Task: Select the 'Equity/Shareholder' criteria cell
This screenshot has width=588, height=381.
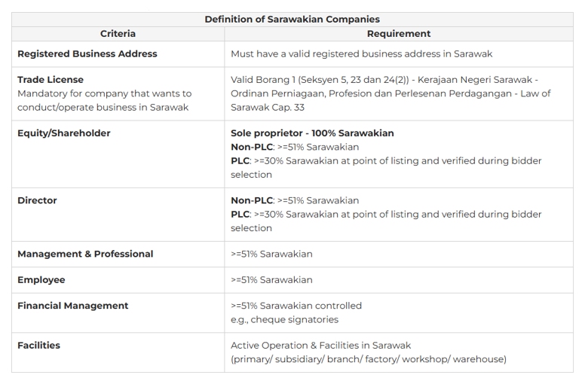Action: click(x=64, y=133)
